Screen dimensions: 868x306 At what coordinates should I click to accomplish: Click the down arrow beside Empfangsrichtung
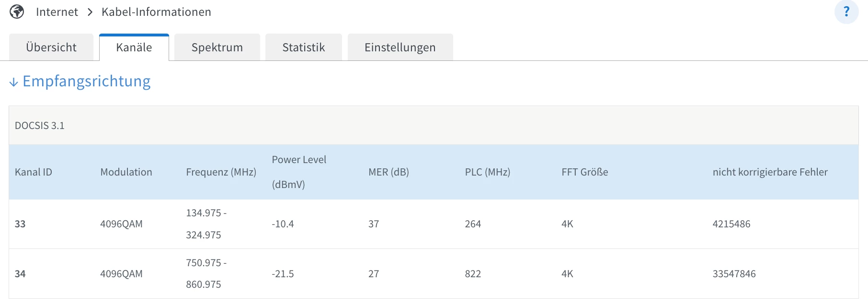[14, 82]
